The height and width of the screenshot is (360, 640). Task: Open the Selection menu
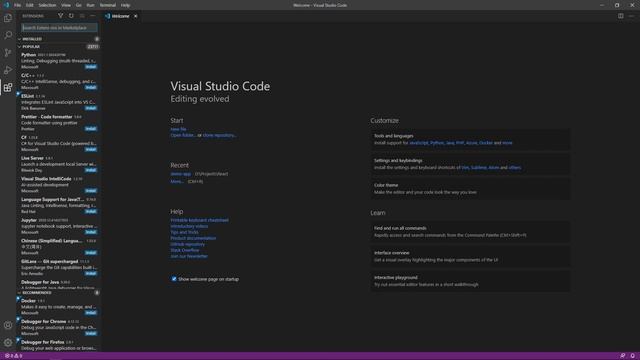[47, 5]
